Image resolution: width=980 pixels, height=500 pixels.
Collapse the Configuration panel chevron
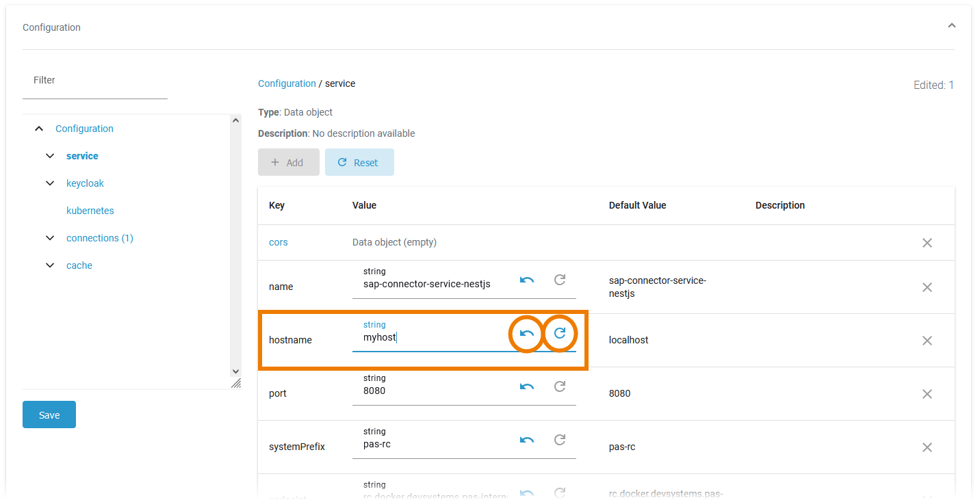tap(951, 25)
